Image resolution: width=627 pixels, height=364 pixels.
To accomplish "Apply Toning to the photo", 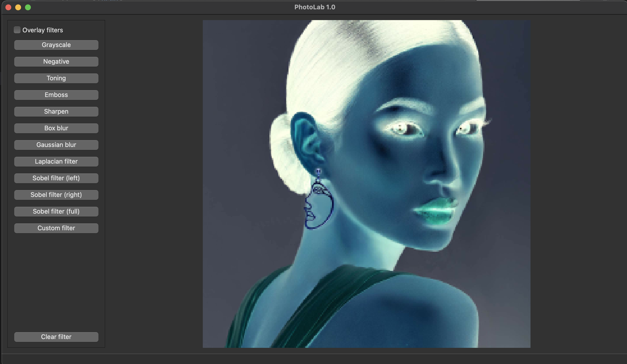I will [x=56, y=78].
